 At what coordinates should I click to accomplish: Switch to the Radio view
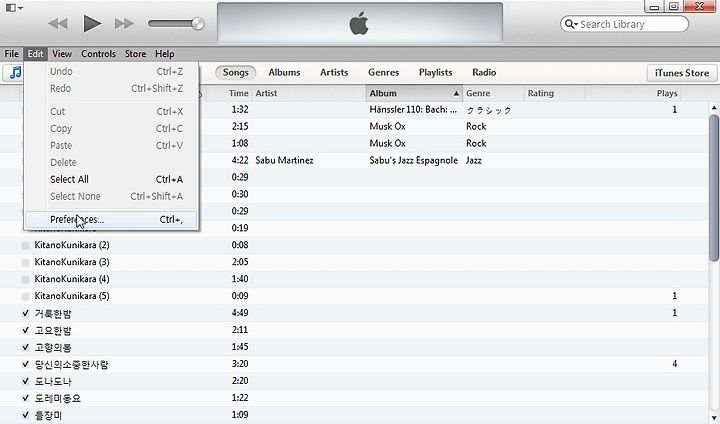click(x=484, y=73)
